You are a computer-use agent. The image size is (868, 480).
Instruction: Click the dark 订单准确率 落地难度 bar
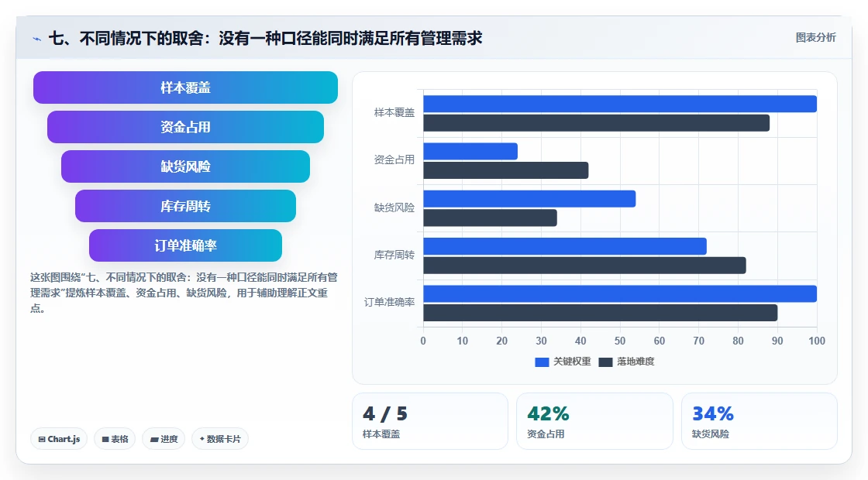coord(600,313)
